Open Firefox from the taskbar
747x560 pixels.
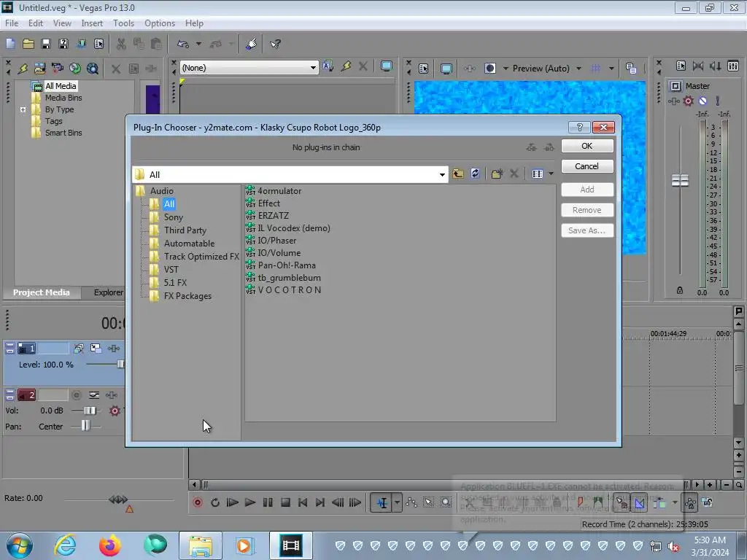tap(109, 545)
